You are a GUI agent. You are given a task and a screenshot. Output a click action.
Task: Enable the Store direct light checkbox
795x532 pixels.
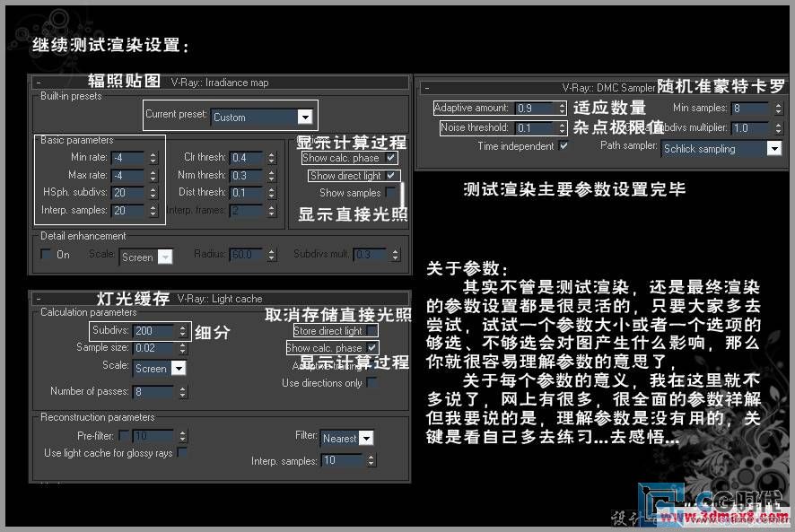tap(372, 331)
